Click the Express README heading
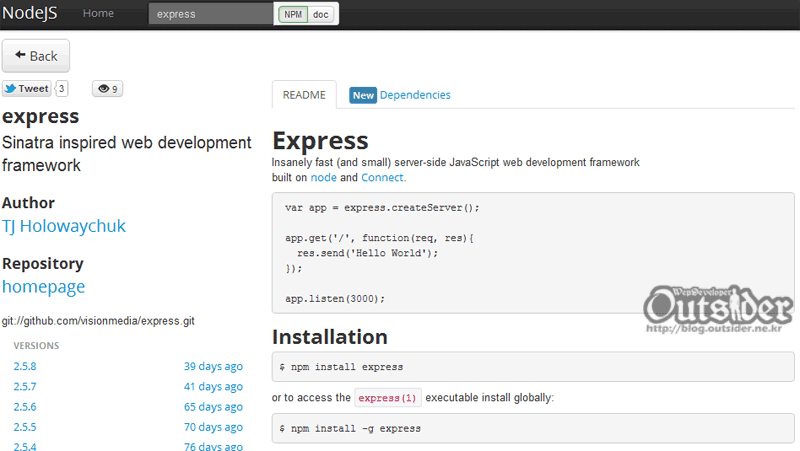800x451 pixels. [320, 141]
